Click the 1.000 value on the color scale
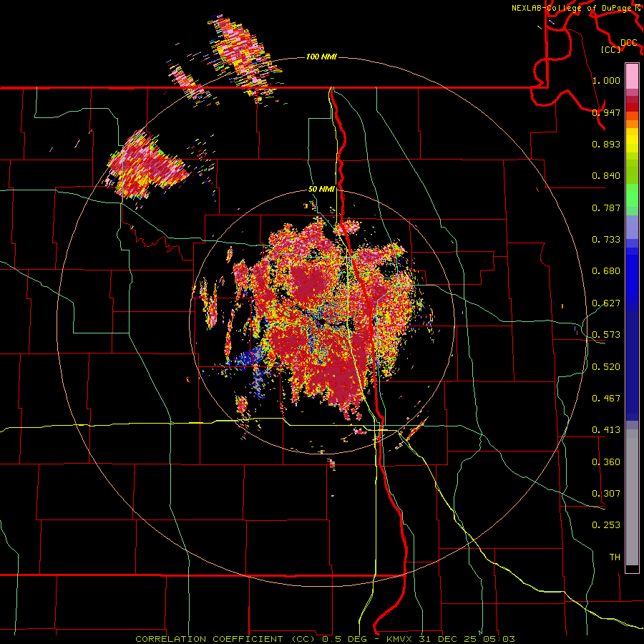Screen dimensions: 644x644 pyautogui.click(x=606, y=80)
